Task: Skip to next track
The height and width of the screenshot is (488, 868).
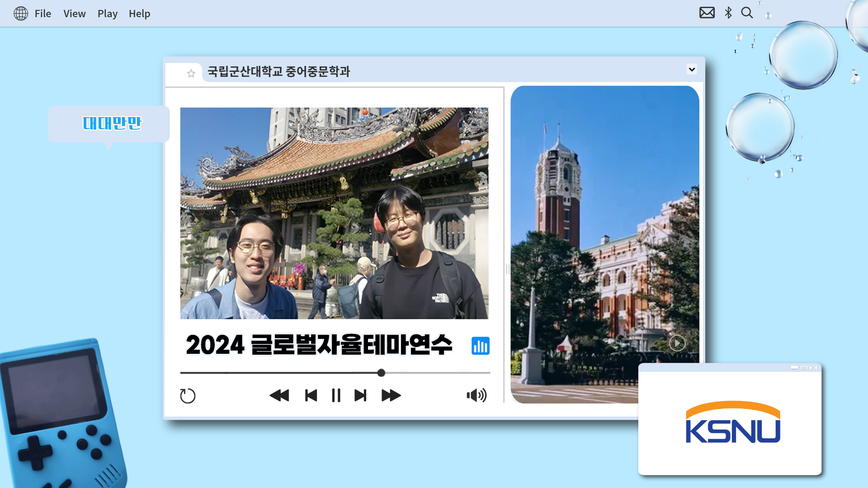Action: 360,396
